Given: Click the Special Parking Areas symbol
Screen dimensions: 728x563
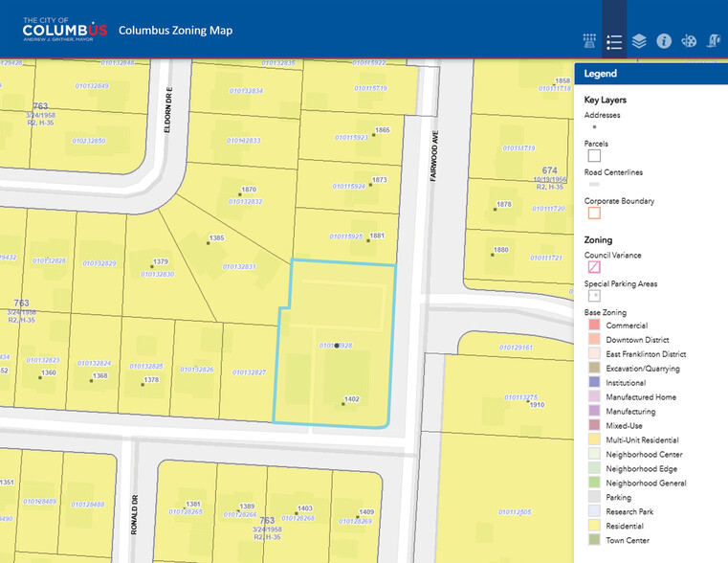Looking at the screenshot, I should pyautogui.click(x=594, y=296).
